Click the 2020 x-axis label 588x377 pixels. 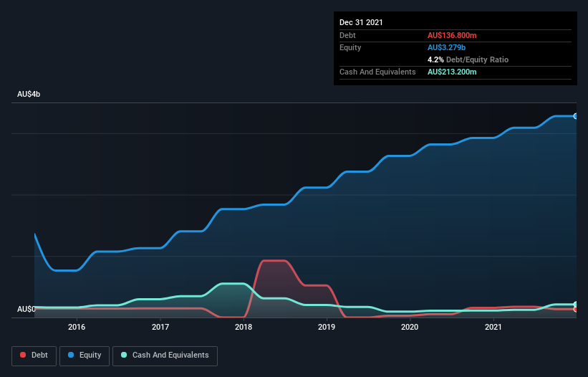410,327
